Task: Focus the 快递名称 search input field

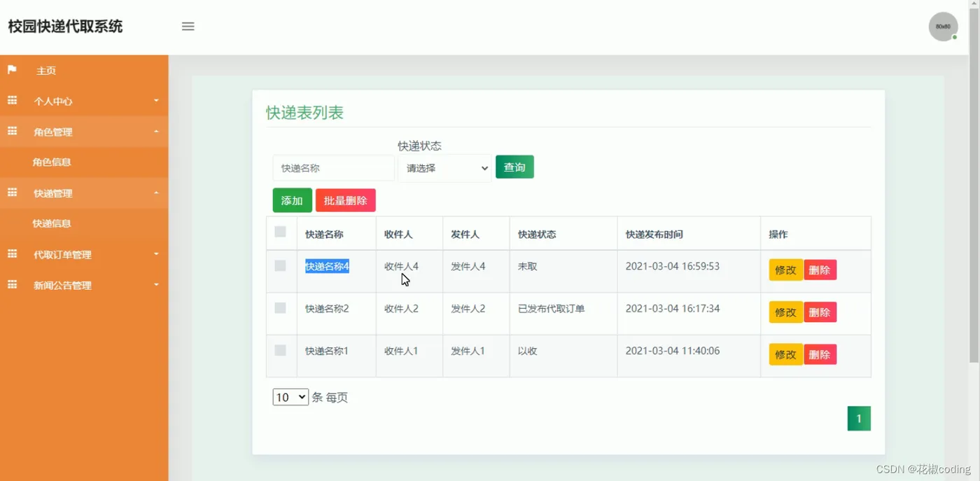Action: tap(333, 168)
